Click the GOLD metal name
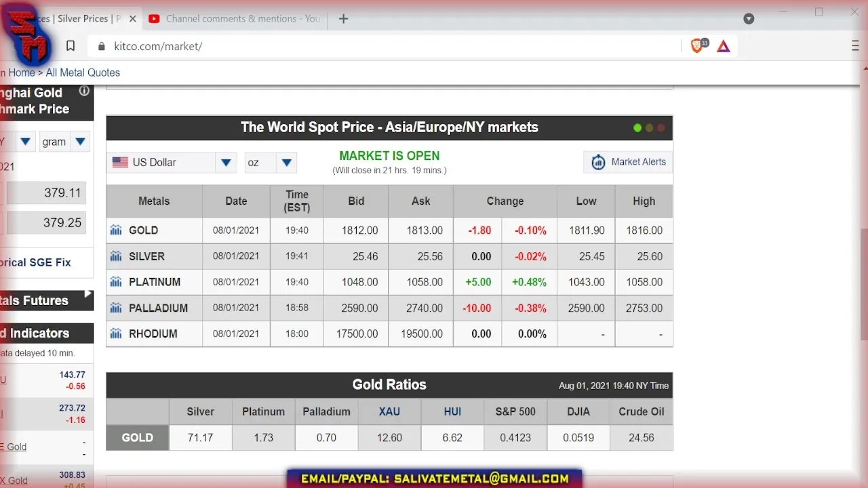Viewport: 868px width, 488px height. (143, 230)
